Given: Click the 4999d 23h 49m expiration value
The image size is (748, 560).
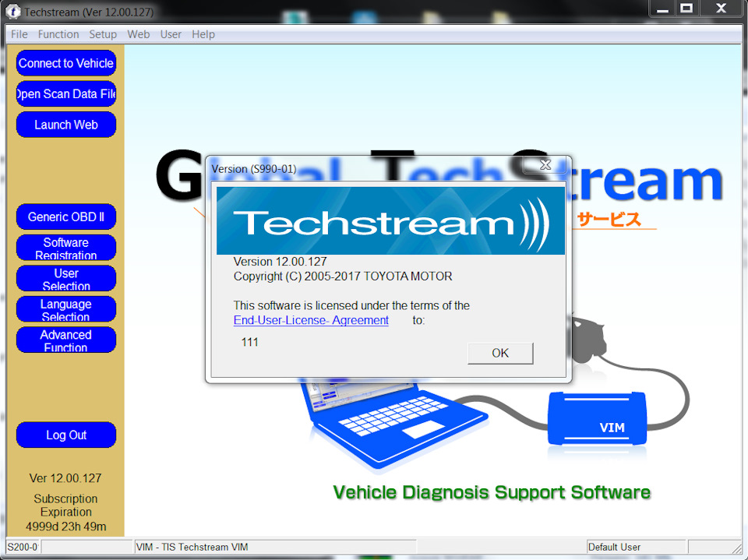Looking at the screenshot, I should (x=65, y=527).
